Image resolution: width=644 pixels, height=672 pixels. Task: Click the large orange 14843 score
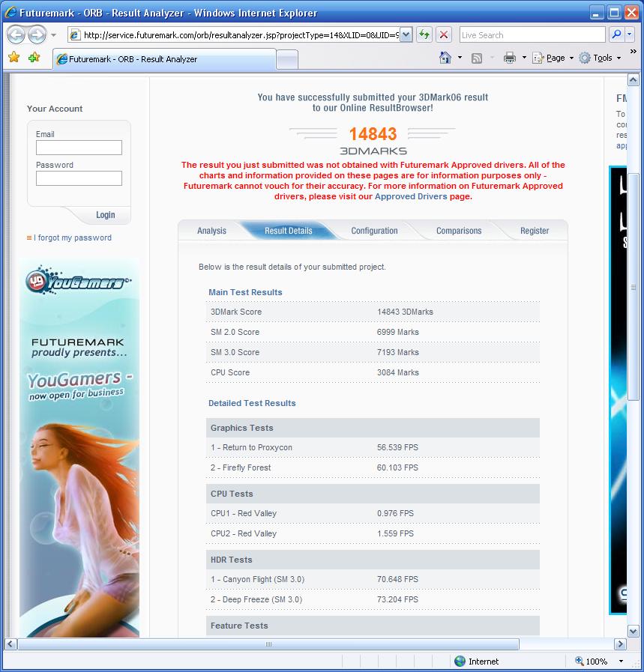pos(373,133)
